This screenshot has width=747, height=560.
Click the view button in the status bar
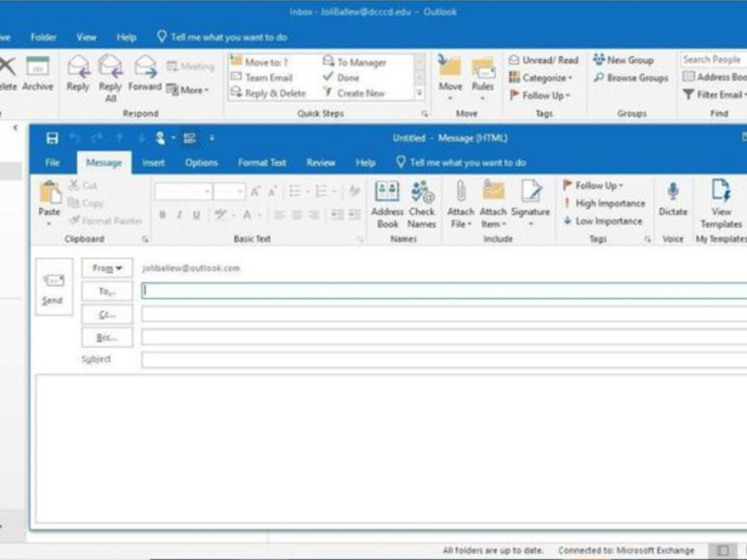[722, 551]
